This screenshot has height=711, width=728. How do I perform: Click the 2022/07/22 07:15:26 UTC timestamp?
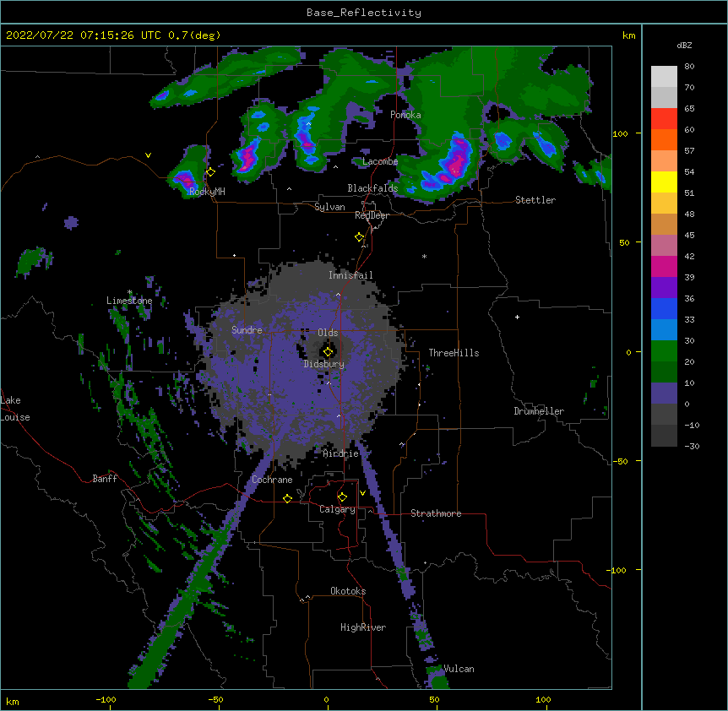point(84,35)
